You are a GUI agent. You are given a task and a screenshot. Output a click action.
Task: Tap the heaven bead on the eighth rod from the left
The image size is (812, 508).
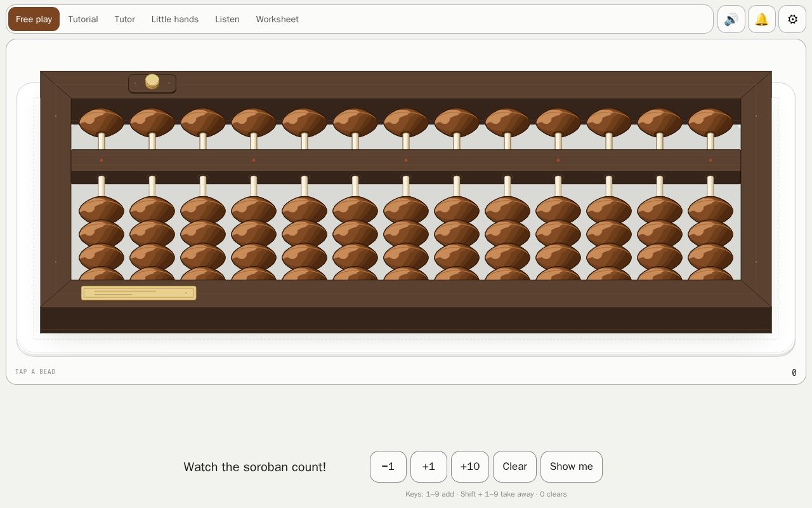pyautogui.click(x=457, y=123)
